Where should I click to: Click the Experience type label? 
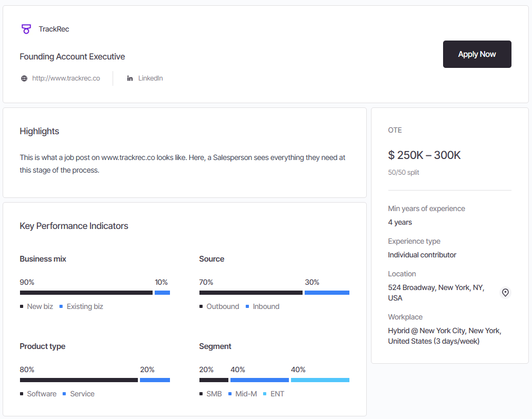click(414, 241)
